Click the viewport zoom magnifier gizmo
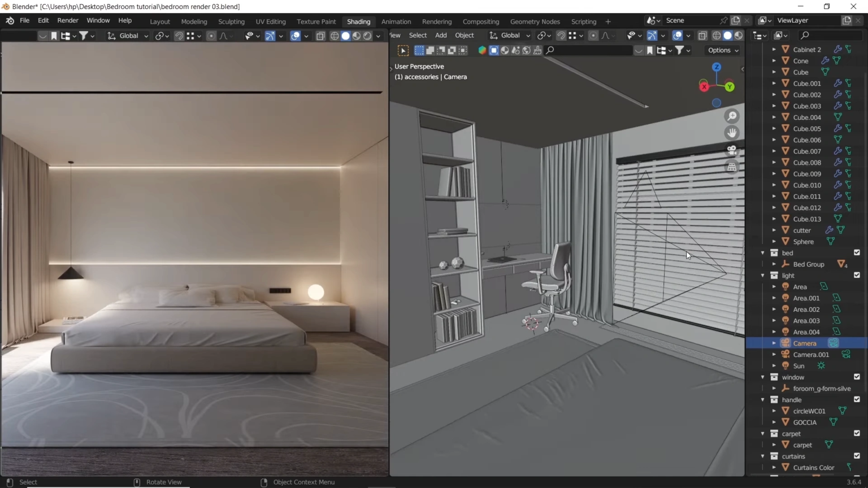This screenshot has height=488, width=868. [x=732, y=116]
